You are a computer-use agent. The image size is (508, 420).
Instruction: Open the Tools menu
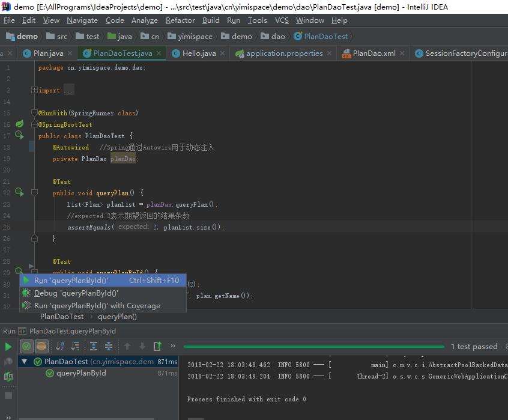258,20
